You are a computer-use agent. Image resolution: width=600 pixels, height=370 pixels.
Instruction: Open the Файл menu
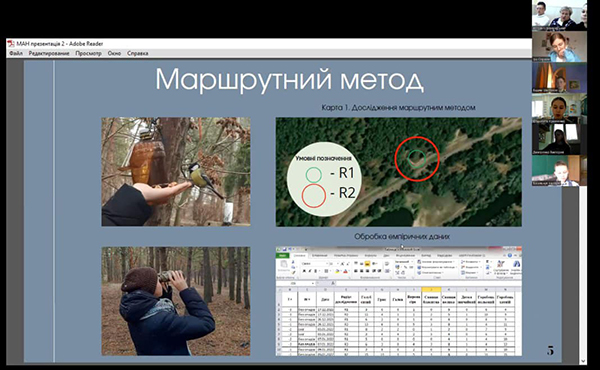point(16,53)
